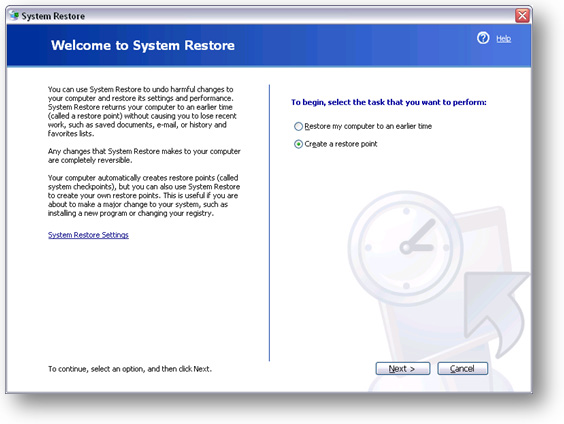Viewport: 564px width, 424px height.
Task: Click the 'Create a restore point' label text
Action: [341, 144]
